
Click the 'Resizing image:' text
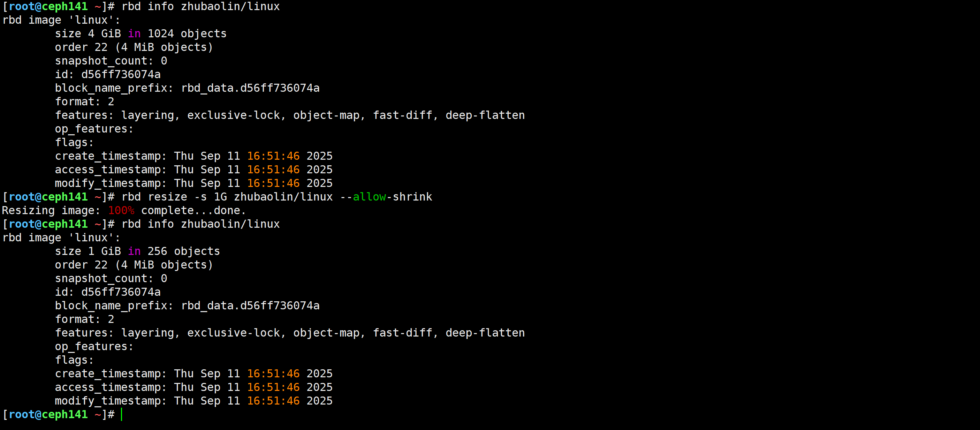51,210
